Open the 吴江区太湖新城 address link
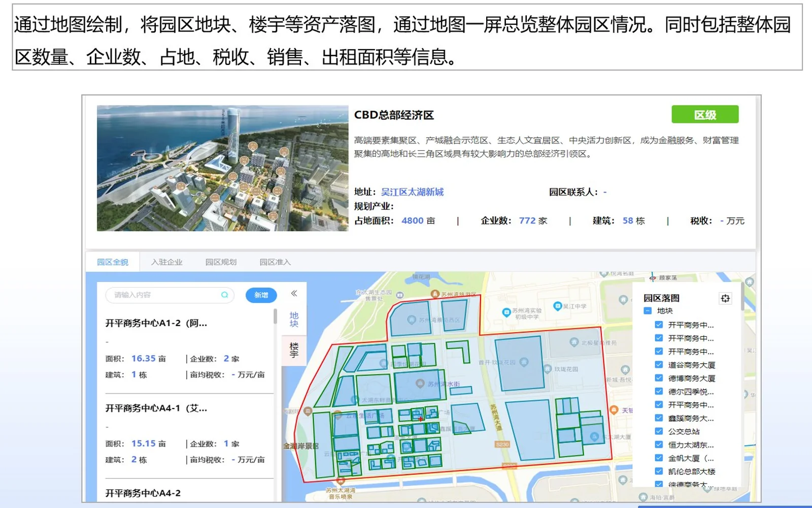This screenshot has height=508, width=812. [x=412, y=192]
